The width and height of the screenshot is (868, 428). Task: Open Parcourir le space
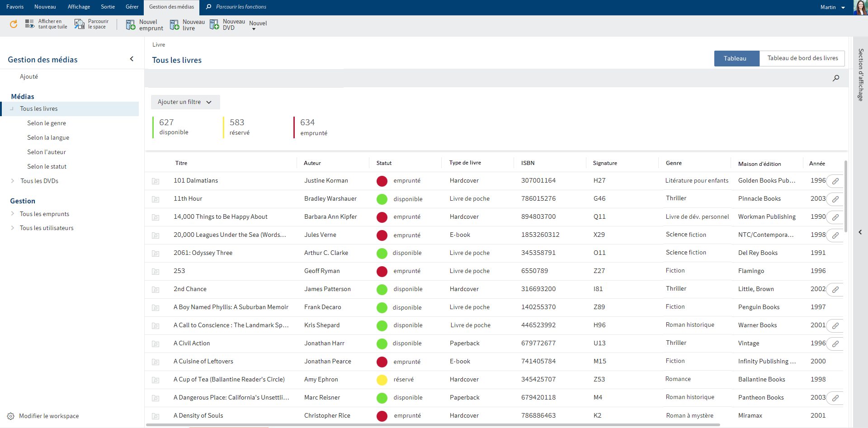coord(92,24)
